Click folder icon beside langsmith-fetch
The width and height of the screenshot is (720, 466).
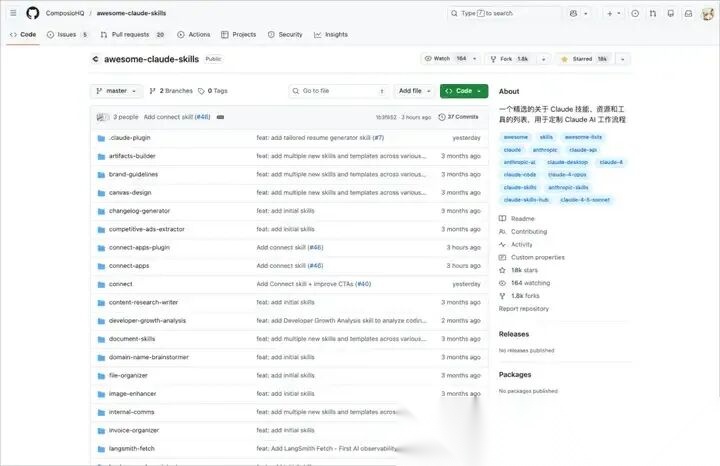coord(101,449)
